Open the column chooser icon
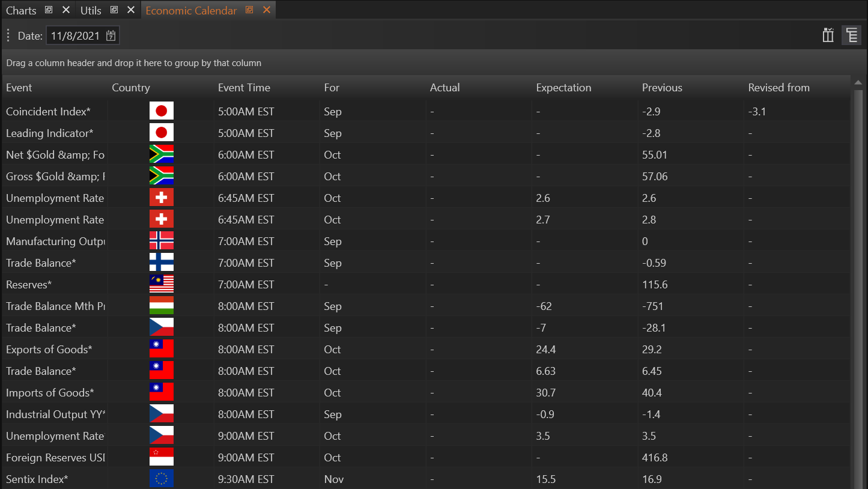This screenshot has width=868, height=489. click(828, 35)
